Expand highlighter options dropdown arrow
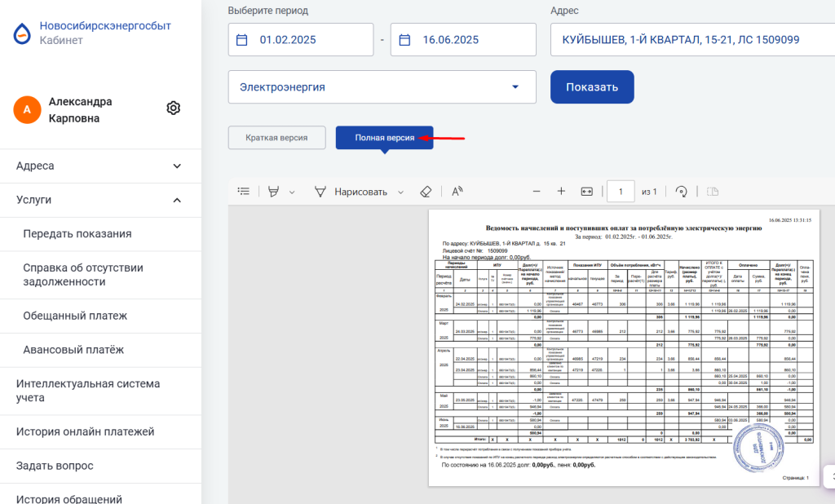 point(293,192)
